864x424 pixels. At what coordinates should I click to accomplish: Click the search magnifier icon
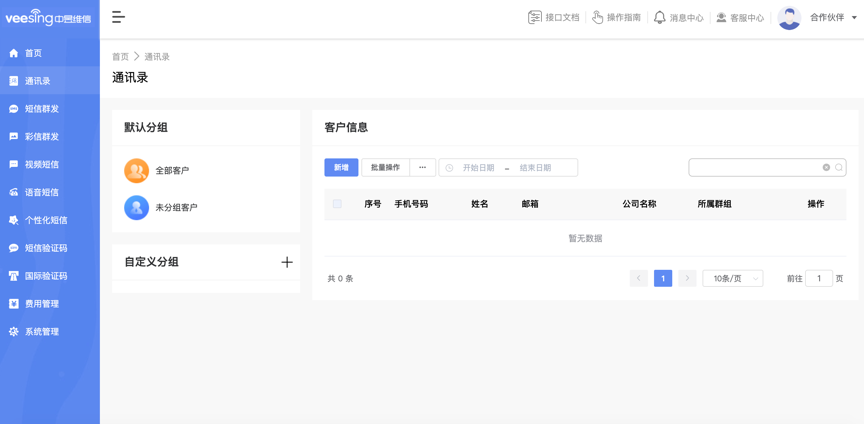tap(839, 168)
